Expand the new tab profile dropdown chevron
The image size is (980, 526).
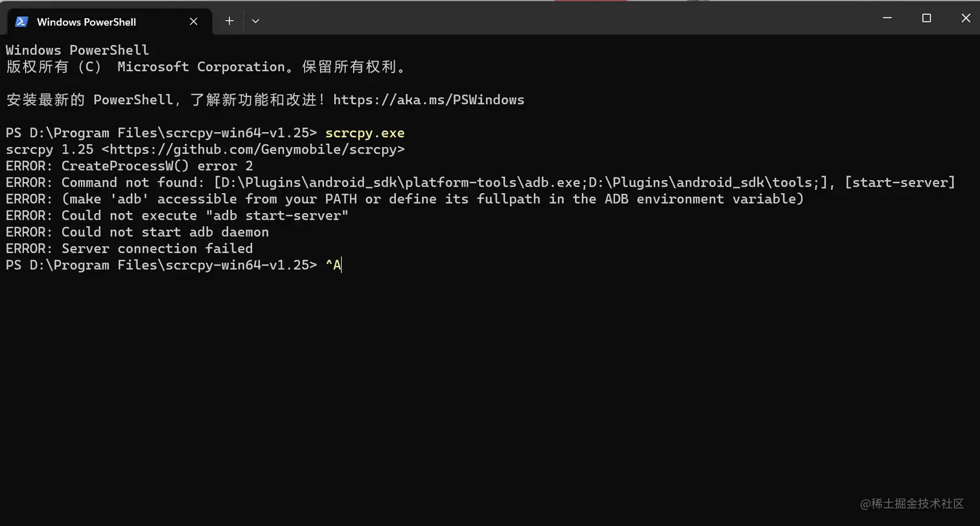[x=255, y=21]
